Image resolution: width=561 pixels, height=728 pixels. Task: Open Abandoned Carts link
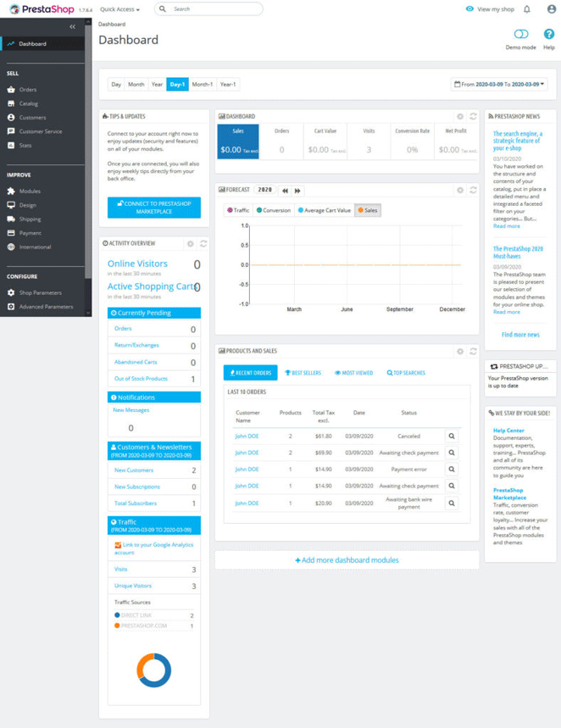pos(136,362)
